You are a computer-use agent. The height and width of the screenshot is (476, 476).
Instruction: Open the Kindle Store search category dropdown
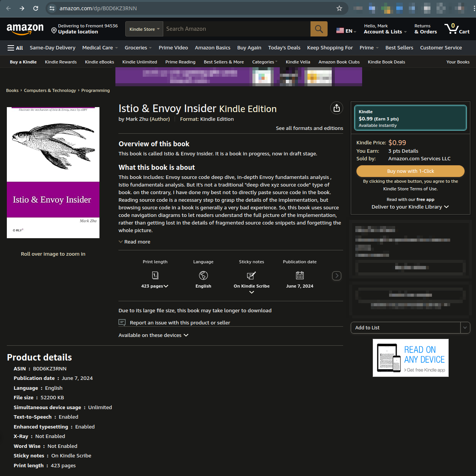point(144,29)
